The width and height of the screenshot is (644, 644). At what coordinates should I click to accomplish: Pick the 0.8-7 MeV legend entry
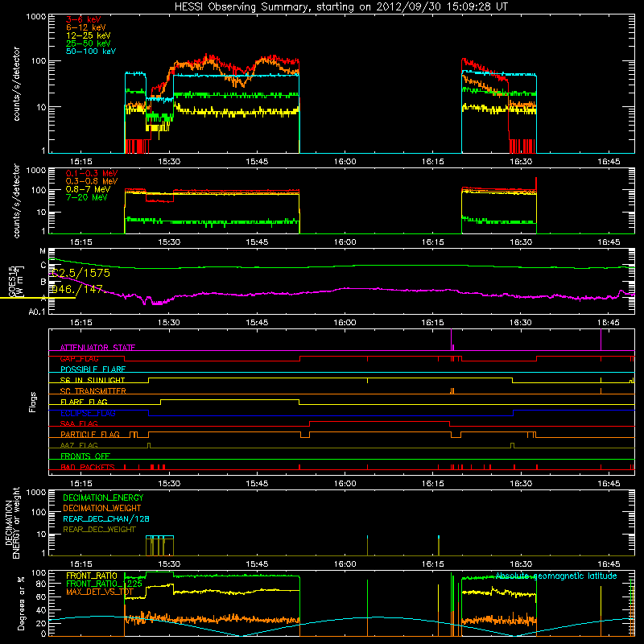88,189
